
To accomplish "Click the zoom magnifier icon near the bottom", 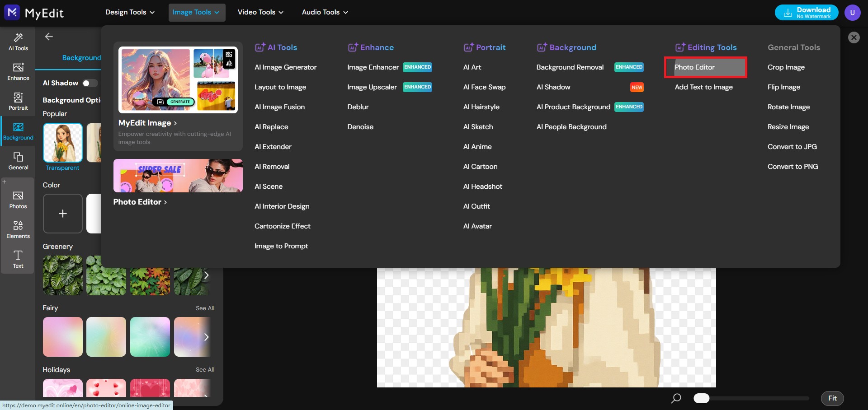I will 675,398.
